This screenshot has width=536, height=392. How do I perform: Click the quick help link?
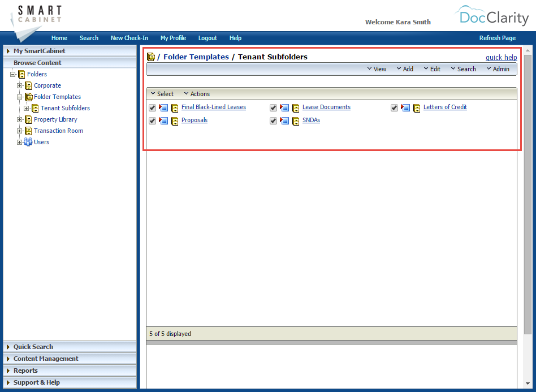pyautogui.click(x=501, y=57)
